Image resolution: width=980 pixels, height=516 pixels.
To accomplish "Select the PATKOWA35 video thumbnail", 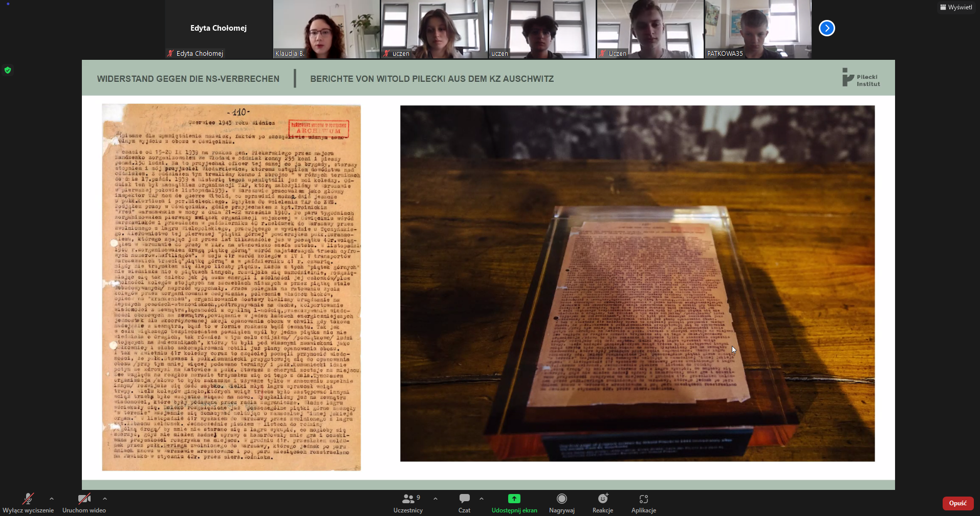I will (x=758, y=29).
